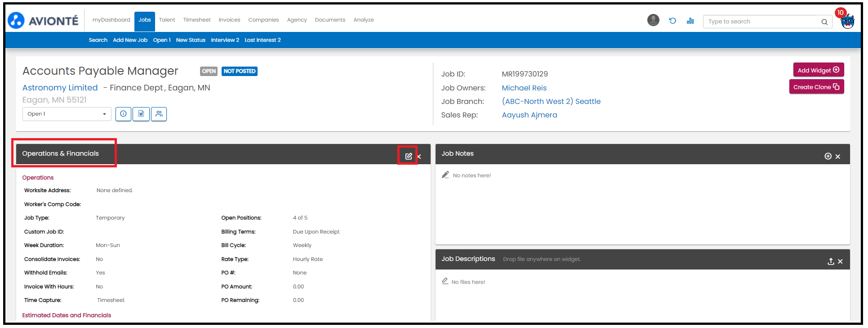Edit the Operations & Financials widget
The image size is (868, 328).
409,156
